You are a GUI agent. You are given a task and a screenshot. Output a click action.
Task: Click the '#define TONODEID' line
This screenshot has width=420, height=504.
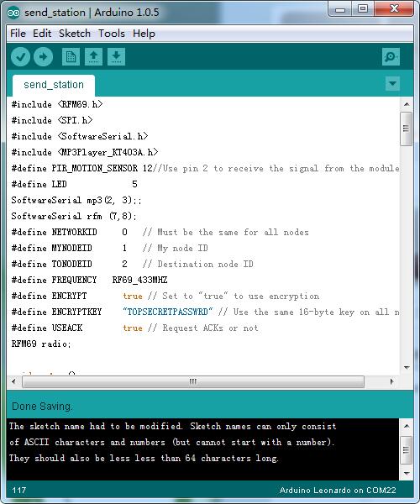132,265
